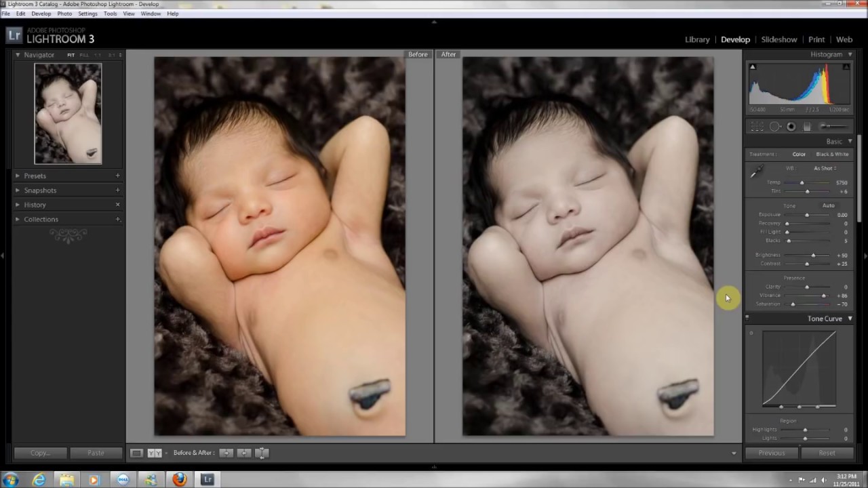
Task: Click the Saturation slider handle
Action: (793, 304)
